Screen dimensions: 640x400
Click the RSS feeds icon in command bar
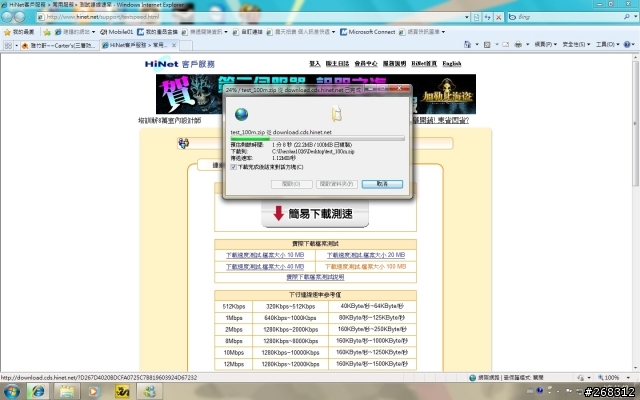[487, 44]
